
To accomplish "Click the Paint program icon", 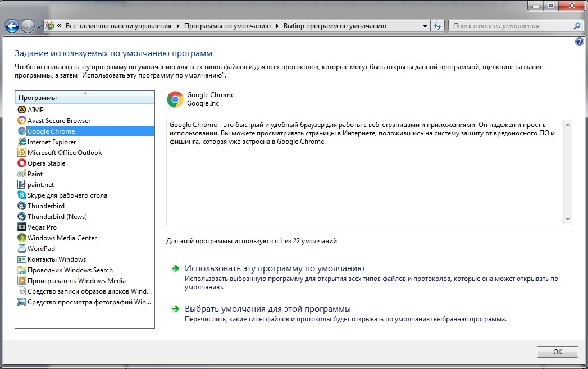I will tap(22, 174).
